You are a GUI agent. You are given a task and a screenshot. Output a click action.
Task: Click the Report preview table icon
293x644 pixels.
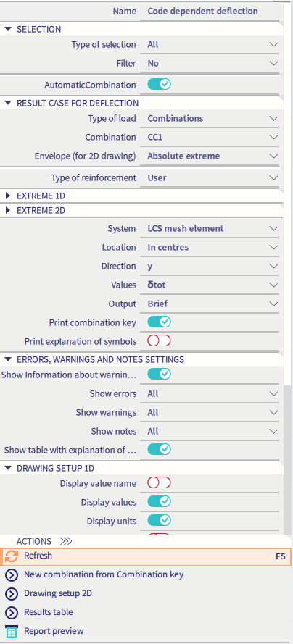coord(12,631)
